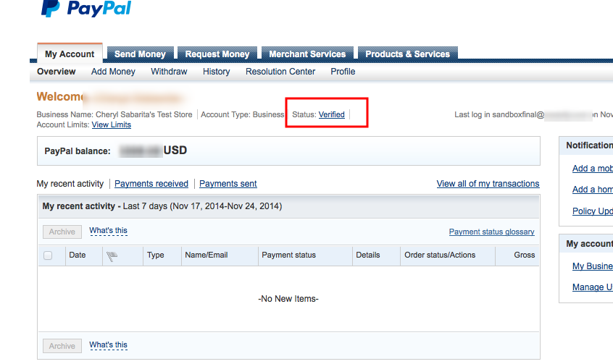Image resolution: width=613 pixels, height=364 pixels.
Task: Show the Payments received list
Action: [x=151, y=184]
